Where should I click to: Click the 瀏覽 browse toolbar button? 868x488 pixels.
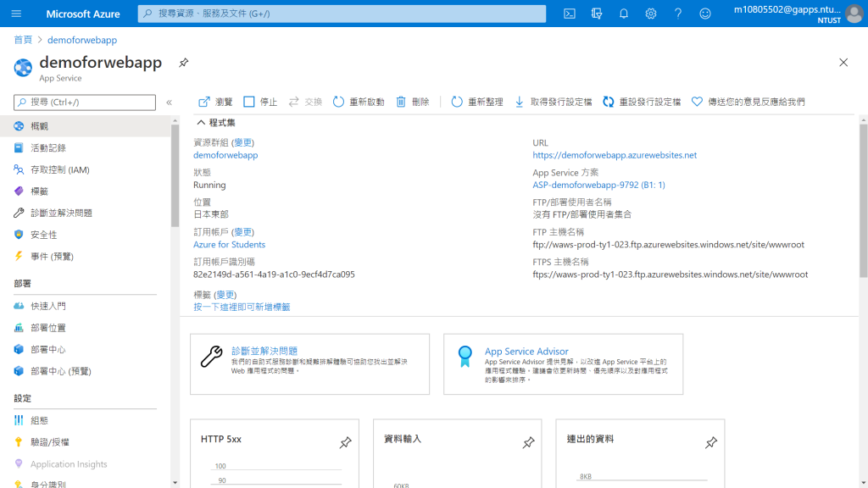click(x=215, y=102)
